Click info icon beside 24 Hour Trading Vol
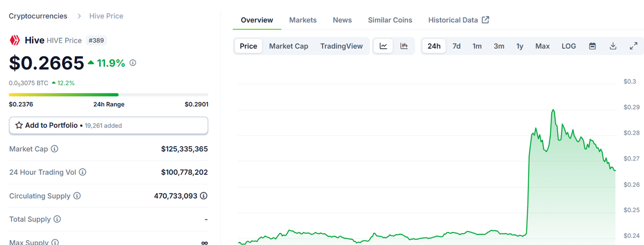The image size is (644, 245). pyautogui.click(x=83, y=172)
